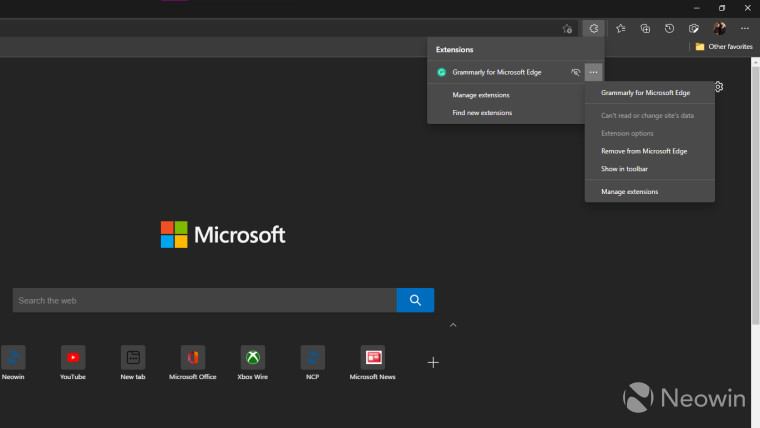Image resolution: width=760 pixels, height=428 pixels.
Task: Select Find new extensions
Action: [482, 112]
